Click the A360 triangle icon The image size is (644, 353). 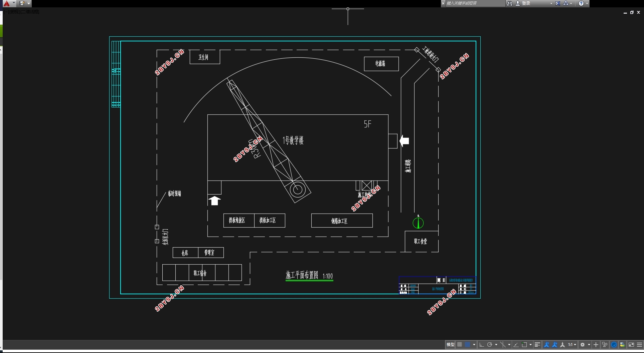pyautogui.click(x=566, y=3)
